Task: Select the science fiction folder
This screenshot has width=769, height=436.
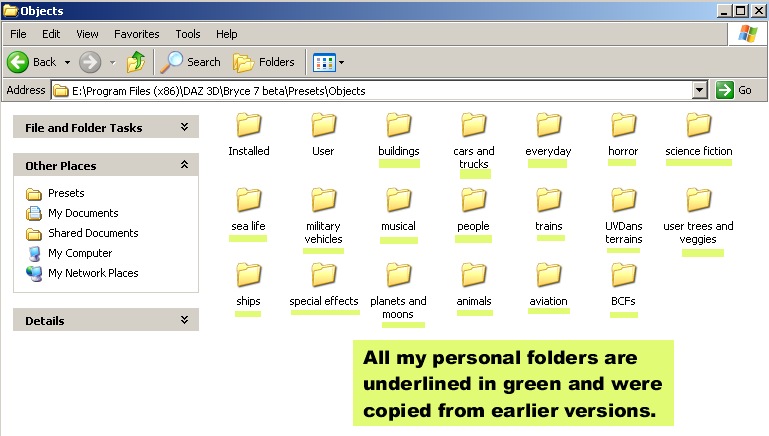Action: 699,125
